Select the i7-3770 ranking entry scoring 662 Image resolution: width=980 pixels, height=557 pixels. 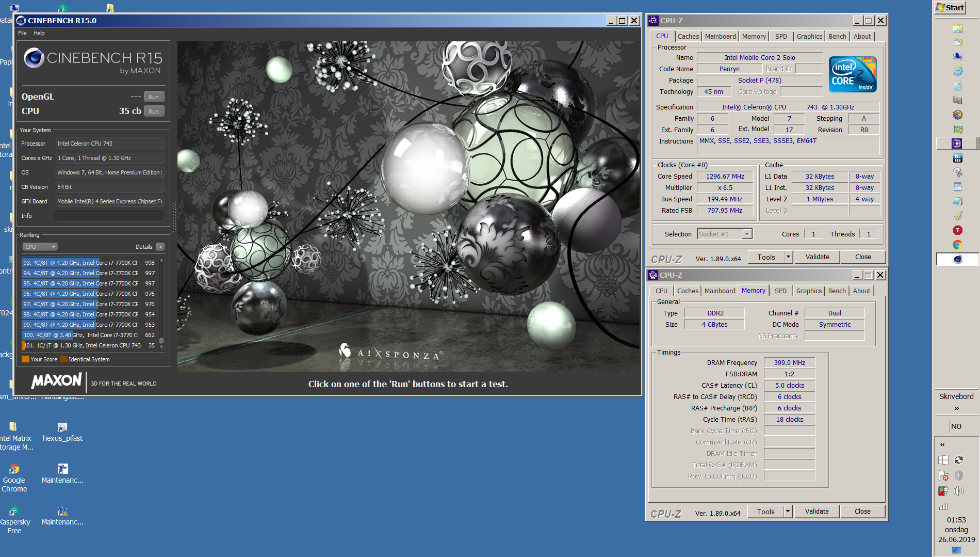pyautogui.click(x=90, y=335)
